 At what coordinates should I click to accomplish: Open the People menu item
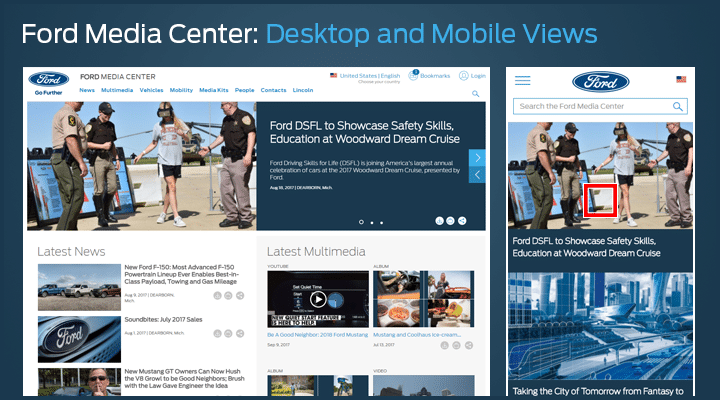click(x=245, y=90)
